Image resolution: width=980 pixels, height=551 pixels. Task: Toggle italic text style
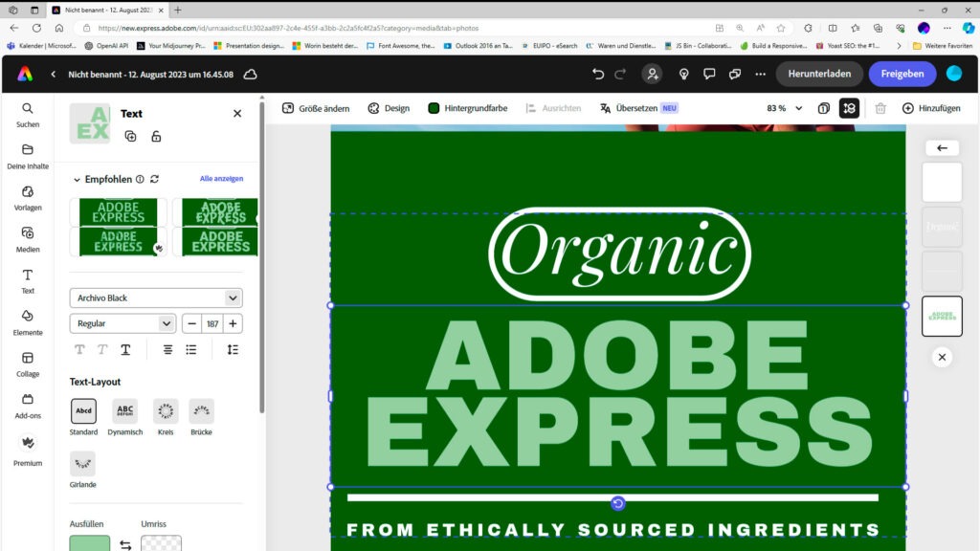click(x=102, y=349)
